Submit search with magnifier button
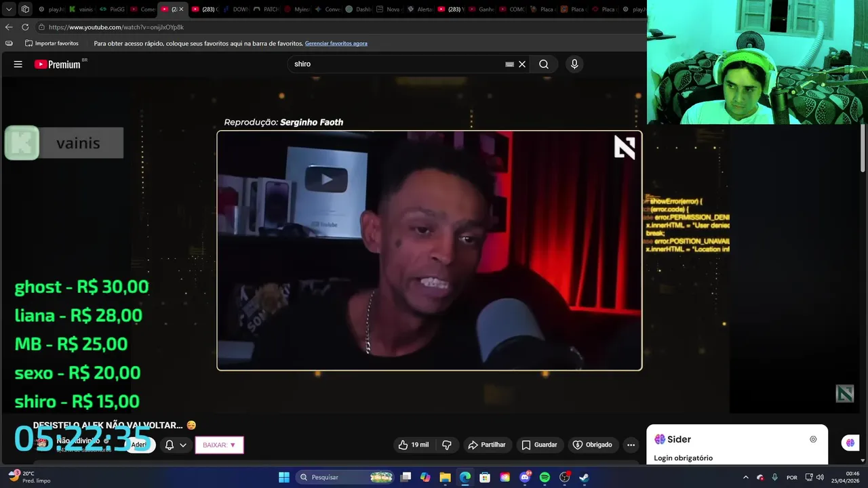The height and width of the screenshot is (488, 868). click(x=544, y=64)
